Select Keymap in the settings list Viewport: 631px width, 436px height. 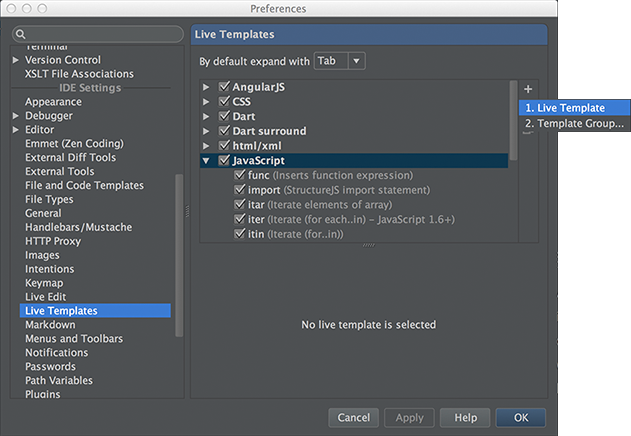44,283
